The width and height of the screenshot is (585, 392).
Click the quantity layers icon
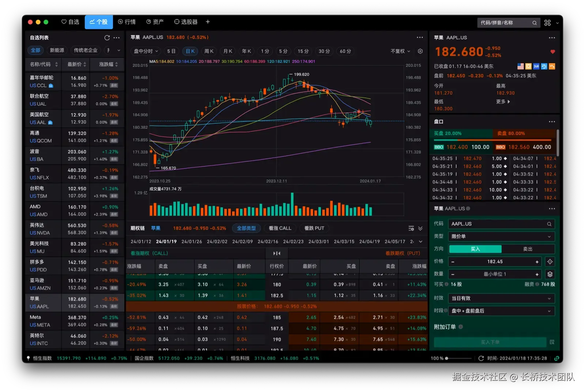click(550, 274)
